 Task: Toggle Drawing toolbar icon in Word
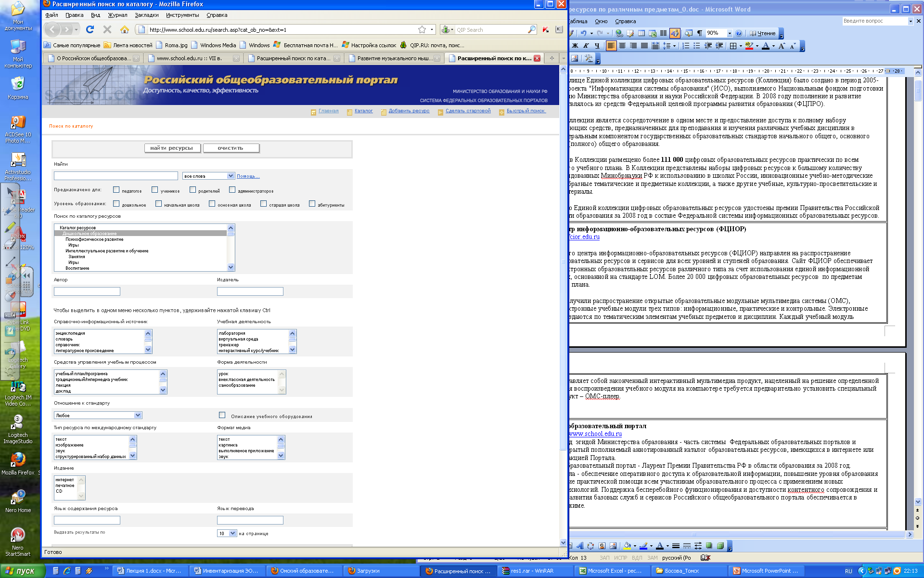click(675, 33)
